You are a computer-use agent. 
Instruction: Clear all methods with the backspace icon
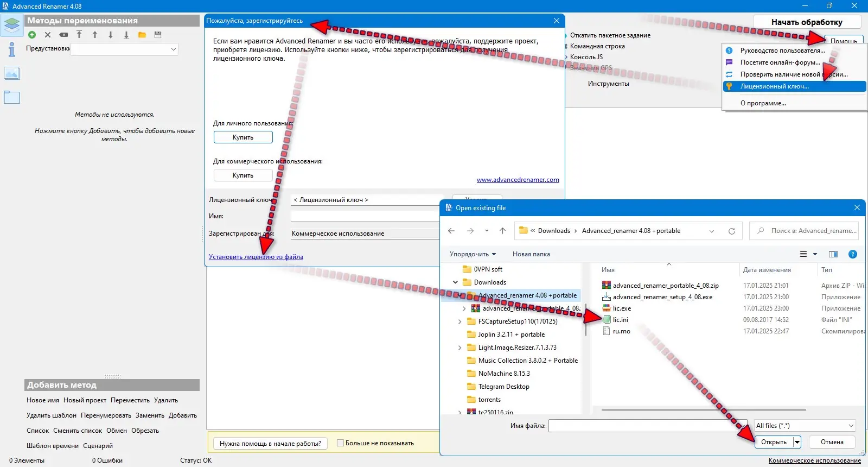[x=63, y=35]
